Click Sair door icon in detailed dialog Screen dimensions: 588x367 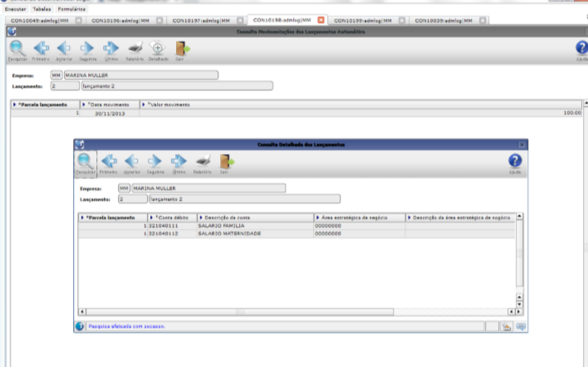point(225,164)
